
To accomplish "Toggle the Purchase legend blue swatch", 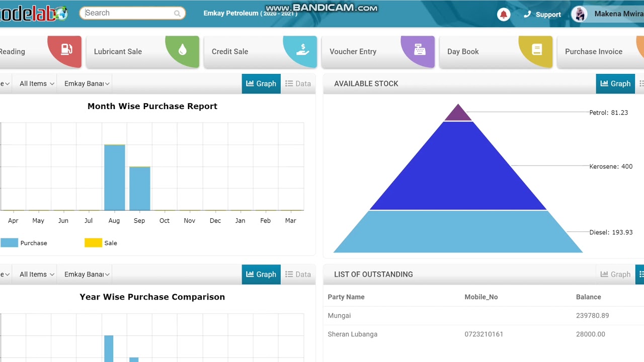I will point(10,243).
